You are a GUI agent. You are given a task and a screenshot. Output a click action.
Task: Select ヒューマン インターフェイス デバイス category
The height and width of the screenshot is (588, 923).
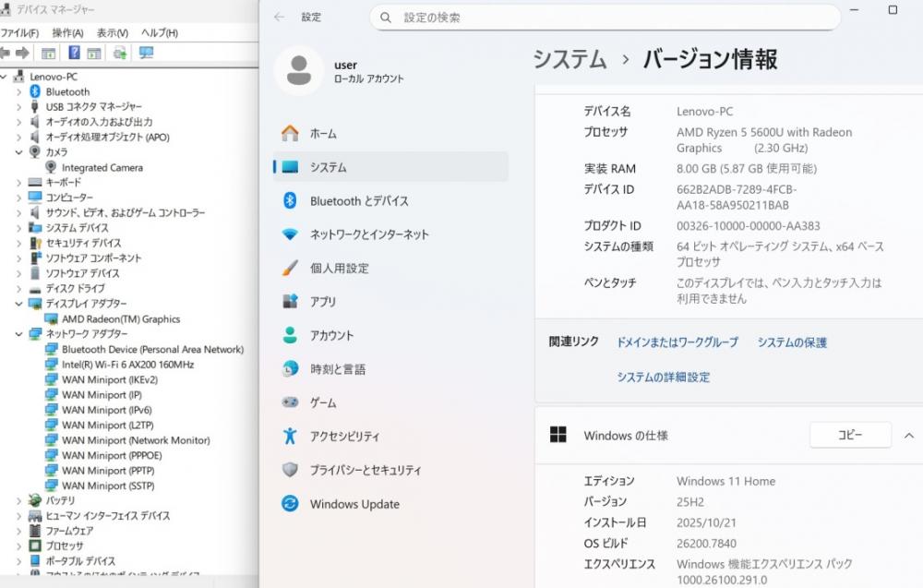point(108,516)
